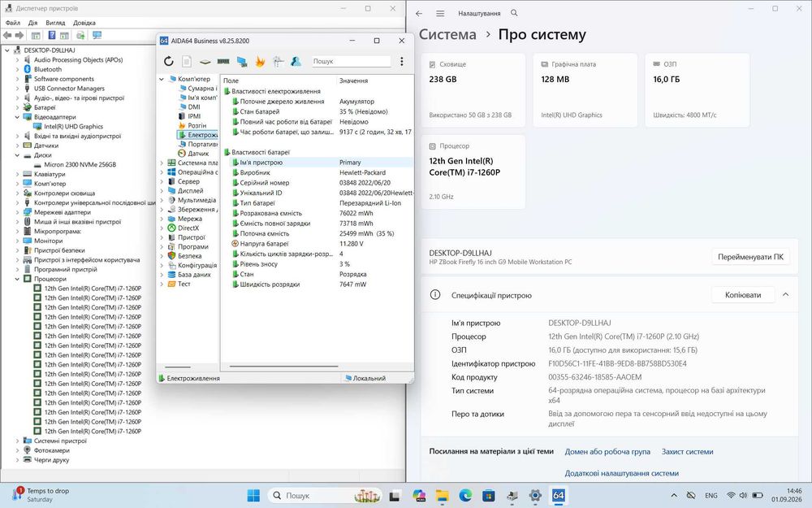
Task: Open the Дія menu in Device Manager
Action: coord(32,23)
